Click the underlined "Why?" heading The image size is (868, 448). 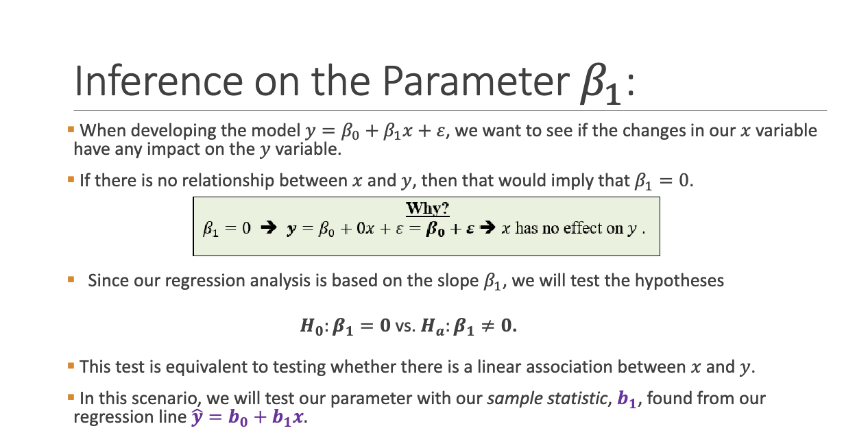pyautogui.click(x=427, y=208)
